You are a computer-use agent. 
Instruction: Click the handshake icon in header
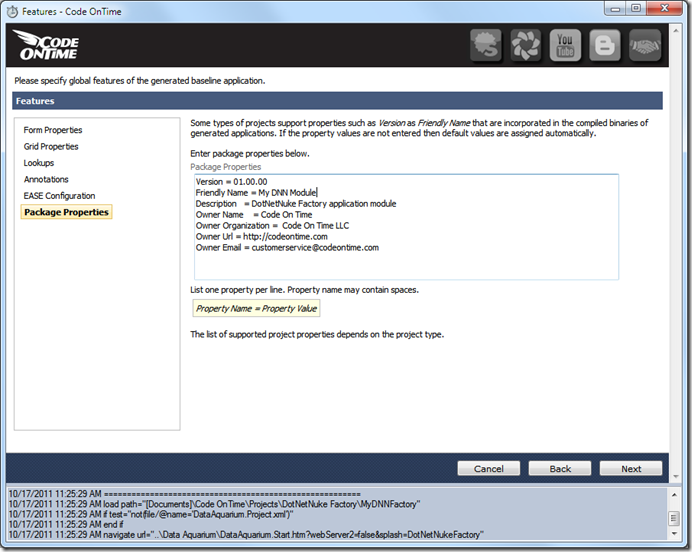[645, 45]
